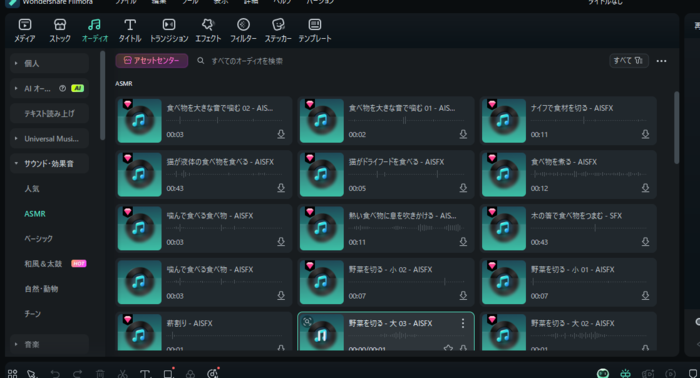Viewport: 700px width, 378px height.
Task: Select the ASMR subcategory in sidebar
Action: coord(35,214)
